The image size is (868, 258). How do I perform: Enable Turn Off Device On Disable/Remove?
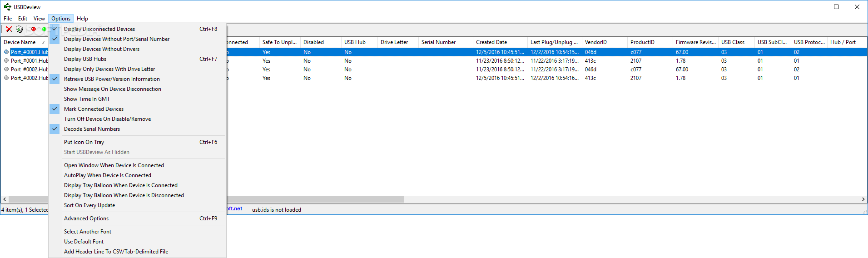click(x=137, y=119)
